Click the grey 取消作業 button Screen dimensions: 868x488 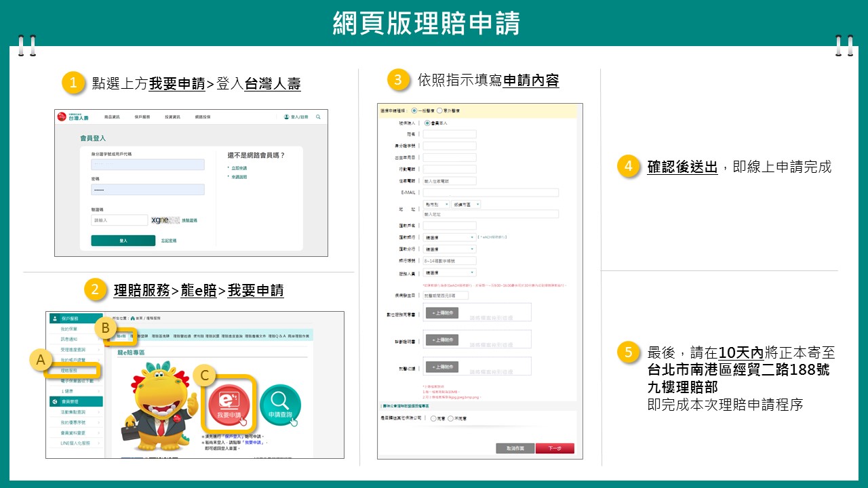515,448
